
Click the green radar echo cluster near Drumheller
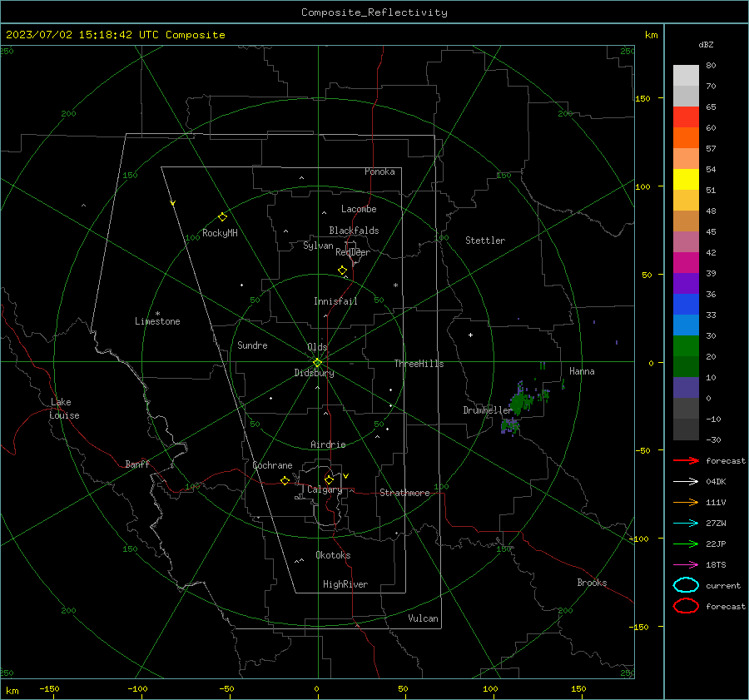pyautogui.click(x=518, y=404)
